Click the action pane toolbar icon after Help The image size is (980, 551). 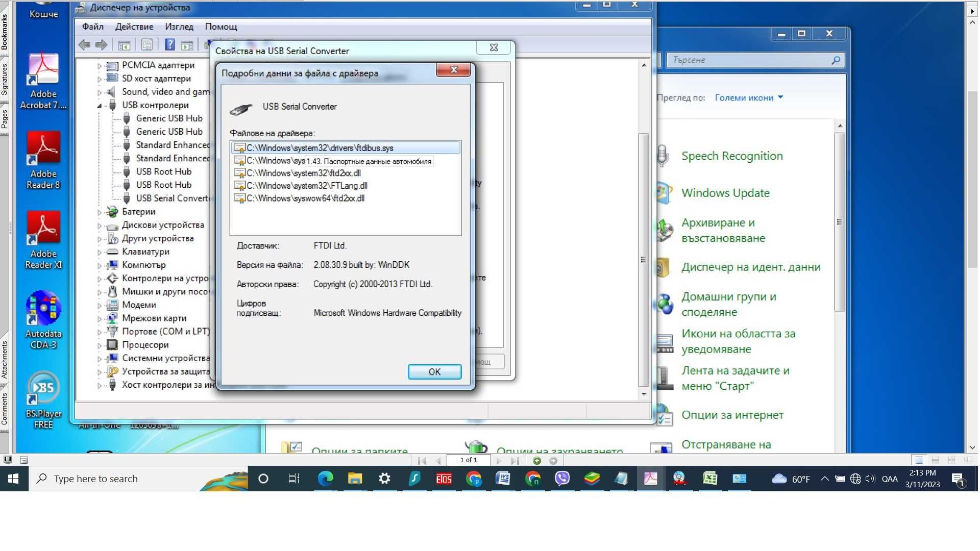pyautogui.click(x=187, y=45)
